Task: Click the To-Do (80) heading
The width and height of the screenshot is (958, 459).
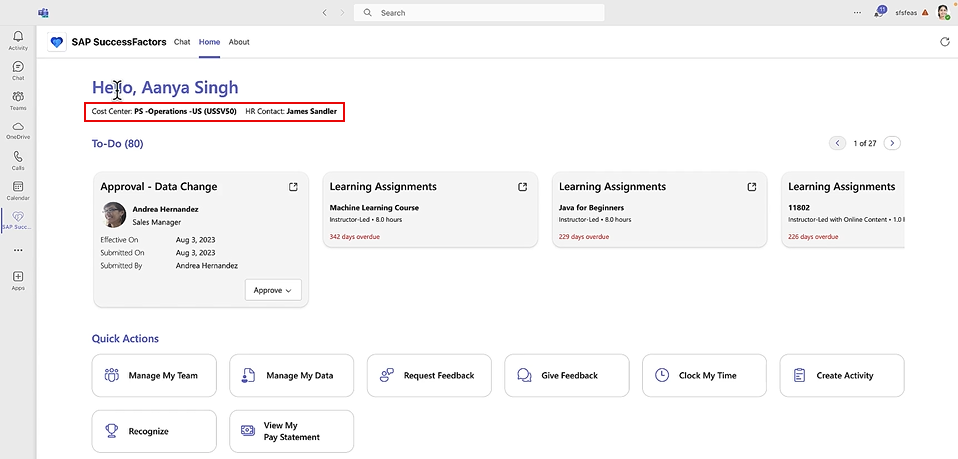Action: (117, 144)
